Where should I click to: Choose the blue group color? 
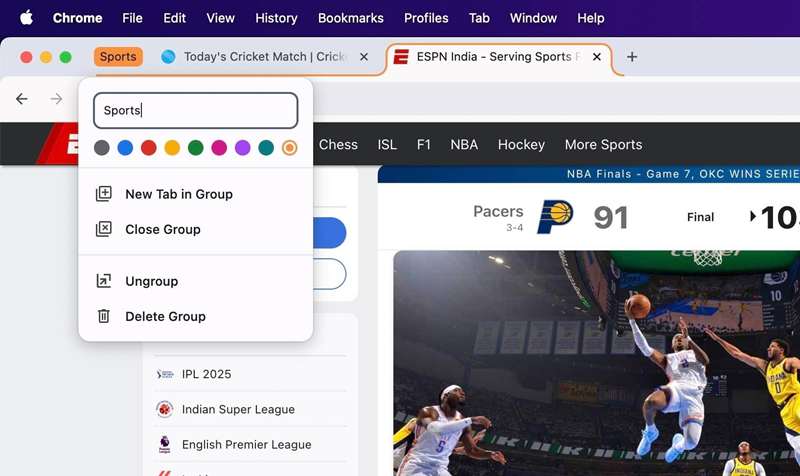125,148
